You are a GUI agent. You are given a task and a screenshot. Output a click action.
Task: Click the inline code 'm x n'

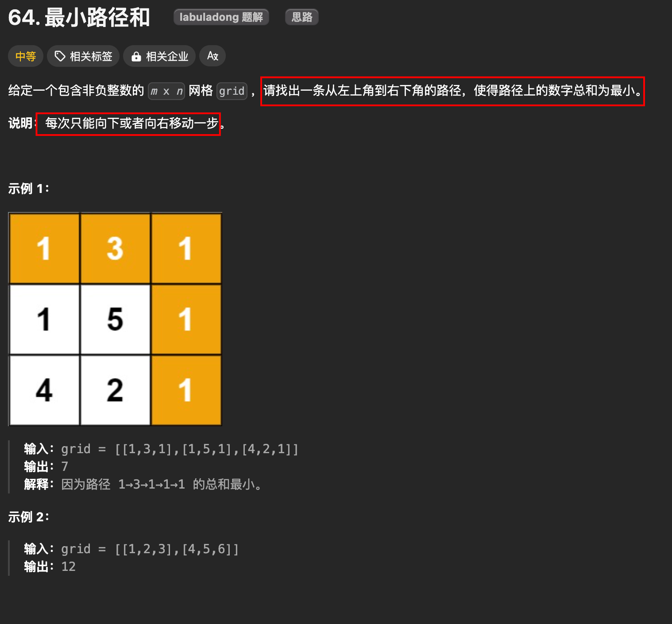[166, 91]
